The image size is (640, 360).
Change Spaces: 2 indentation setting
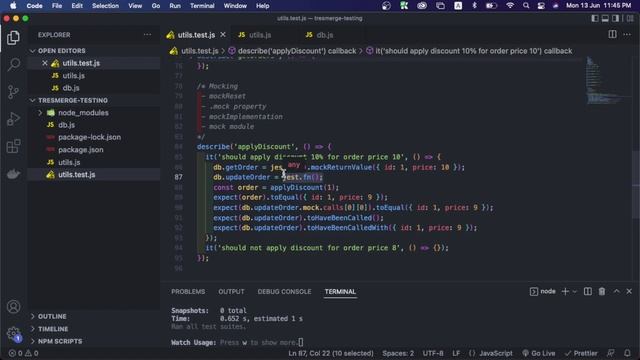pyautogui.click(x=398, y=353)
